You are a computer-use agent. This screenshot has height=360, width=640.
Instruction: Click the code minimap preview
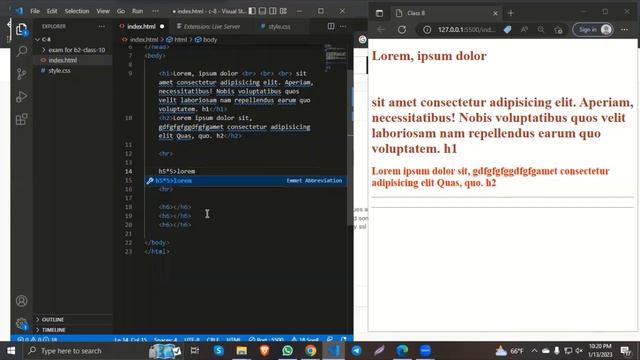tap(336, 57)
